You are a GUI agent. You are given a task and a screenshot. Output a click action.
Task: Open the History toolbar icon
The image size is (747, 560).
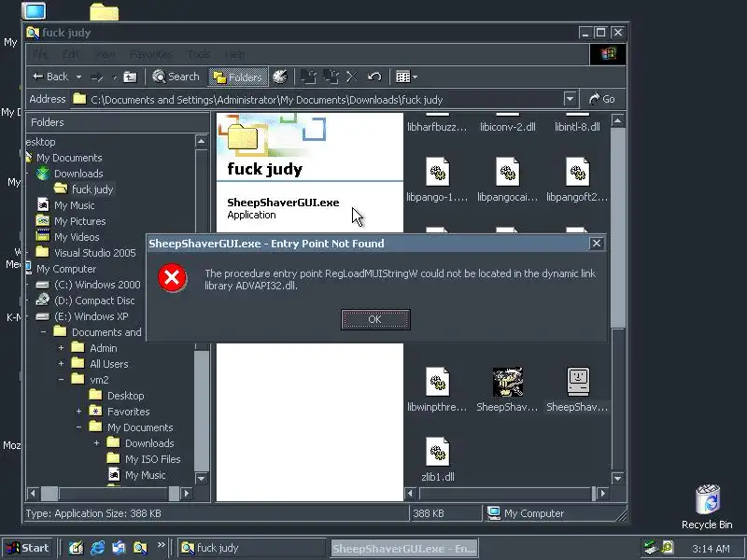280,77
